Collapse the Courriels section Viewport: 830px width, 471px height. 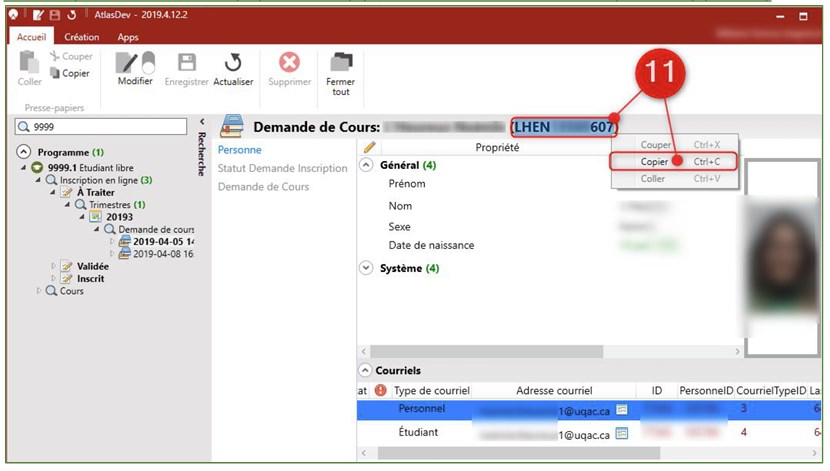point(366,371)
